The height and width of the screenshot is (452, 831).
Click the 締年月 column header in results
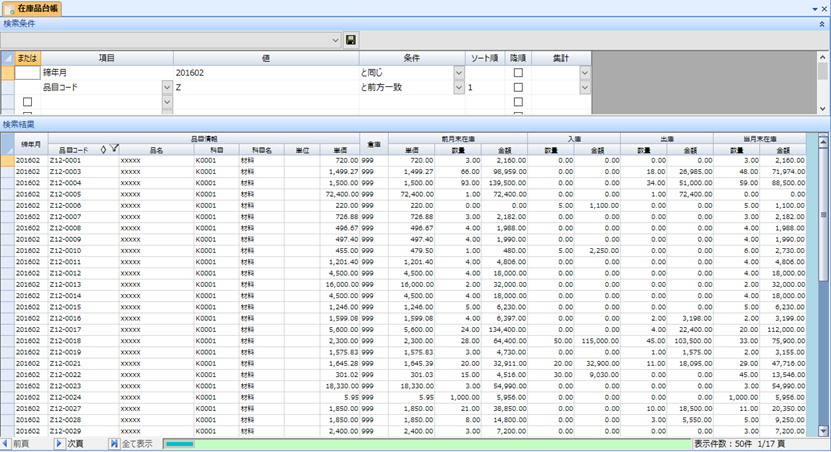click(31, 144)
